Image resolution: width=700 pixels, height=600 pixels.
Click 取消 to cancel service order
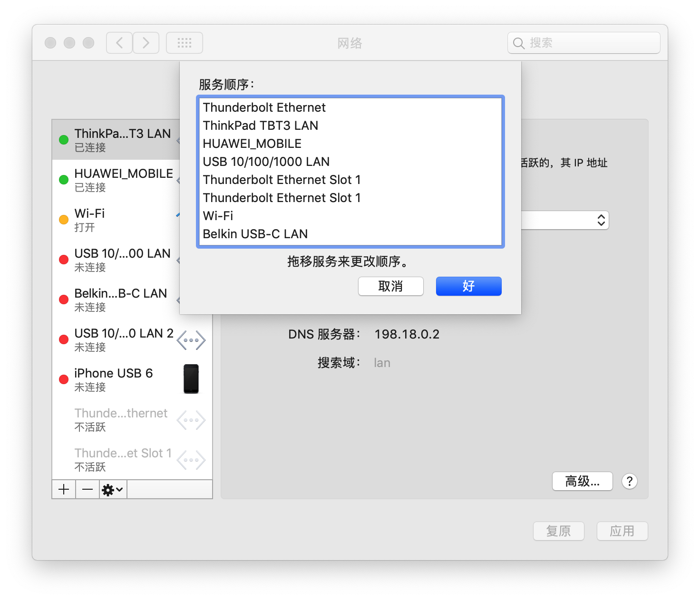(391, 286)
